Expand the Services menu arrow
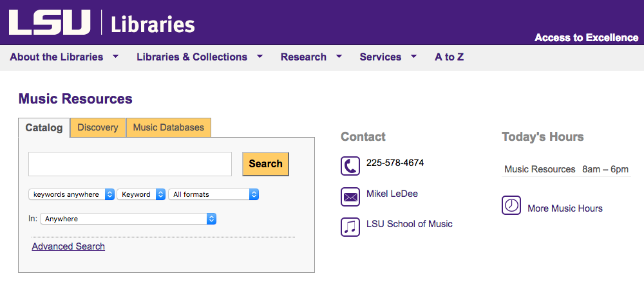 pos(413,56)
